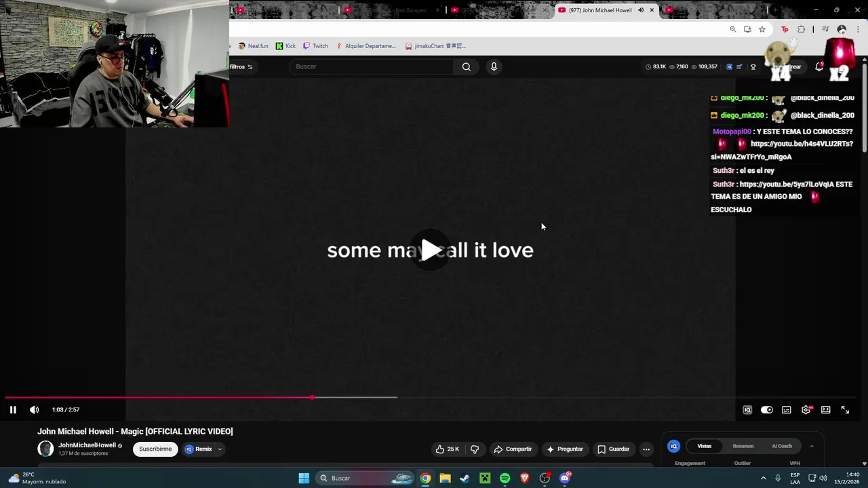Open jimakuChan bookmark
Viewport: 868px width, 488px height.
435,46
